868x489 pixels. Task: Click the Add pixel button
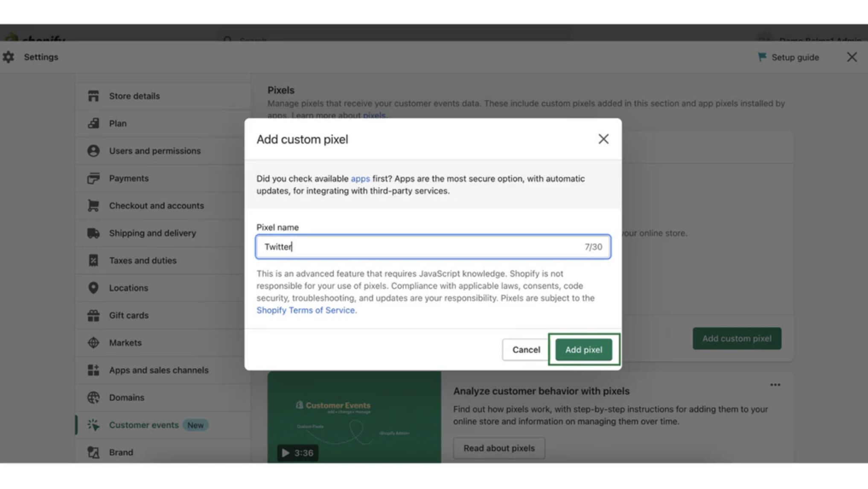click(x=584, y=349)
